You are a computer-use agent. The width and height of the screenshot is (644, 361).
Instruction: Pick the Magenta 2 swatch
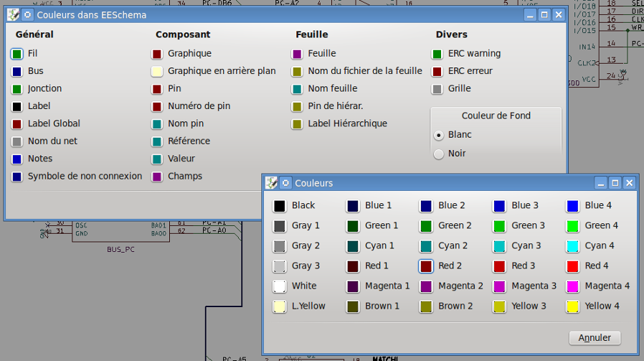coord(426,286)
